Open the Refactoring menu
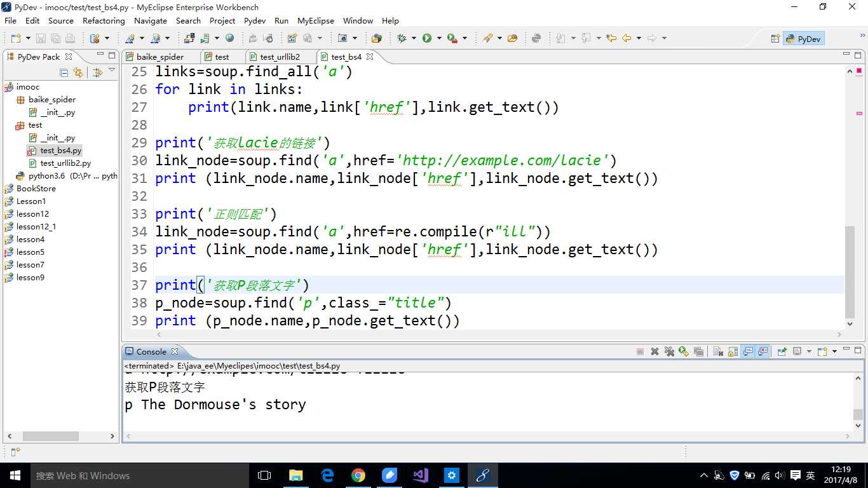Viewport: 868px width, 488px height. tap(104, 20)
